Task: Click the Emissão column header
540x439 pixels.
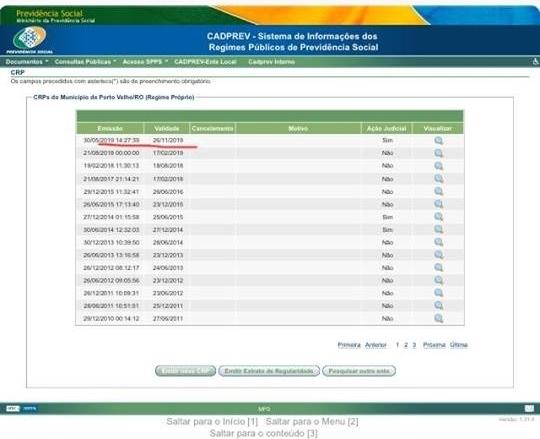Action: point(110,128)
